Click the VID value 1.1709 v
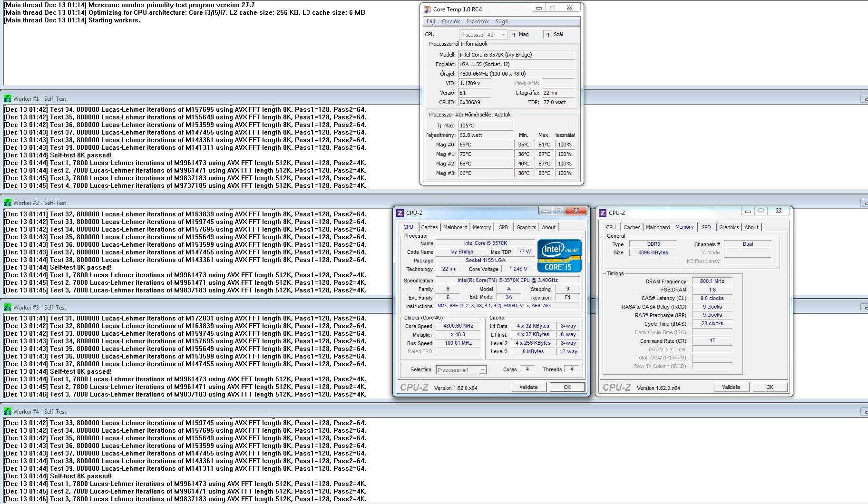 pos(474,83)
